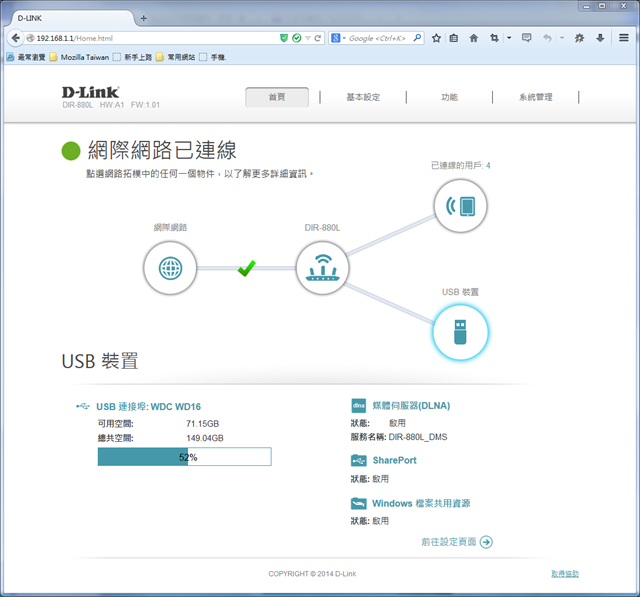Open the browser hamburger menu
Image resolution: width=640 pixels, height=597 pixels.
pos(623,38)
